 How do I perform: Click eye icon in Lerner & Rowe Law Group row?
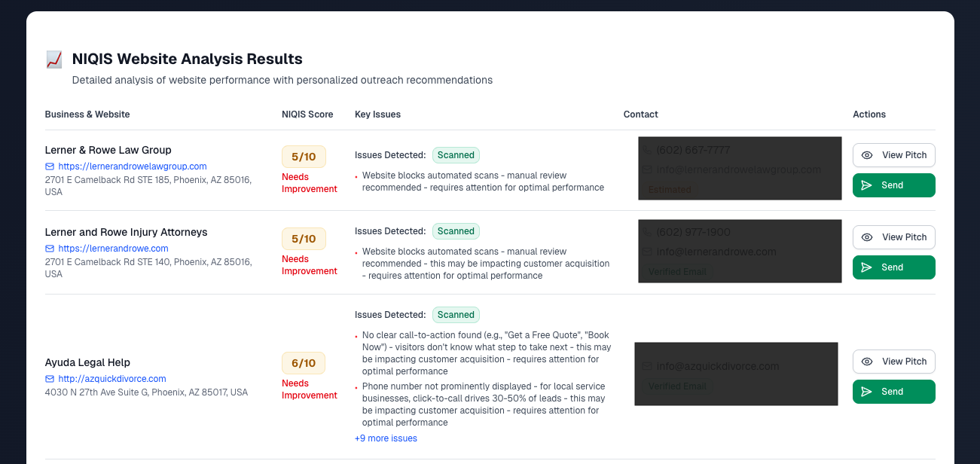[867, 155]
